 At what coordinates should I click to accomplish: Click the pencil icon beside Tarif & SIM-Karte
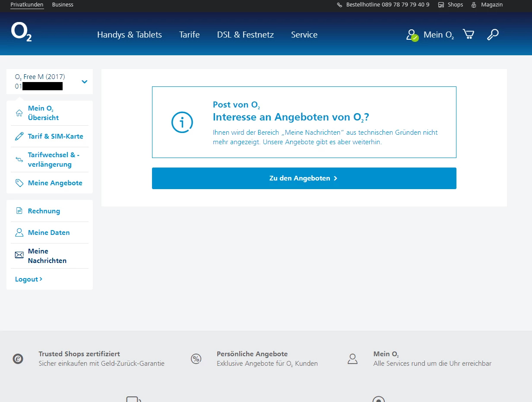click(x=19, y=136)
